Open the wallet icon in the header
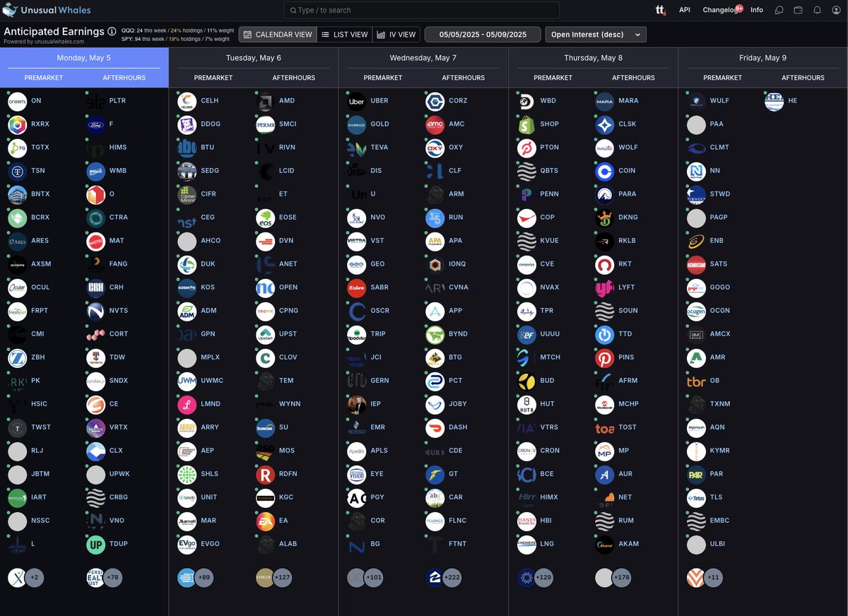Image resolution: width=848 pixels, height=616 pixels. click(799, 10)
